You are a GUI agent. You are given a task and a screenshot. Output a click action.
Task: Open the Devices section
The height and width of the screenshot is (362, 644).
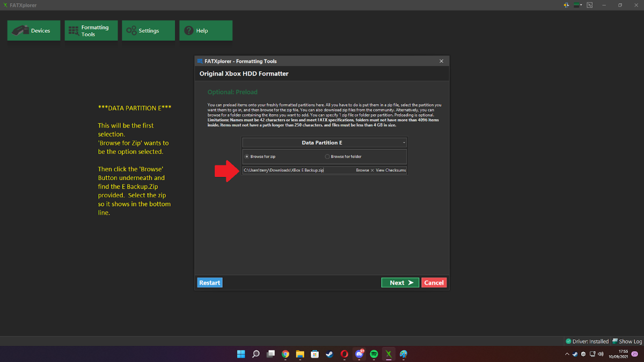(34, 31)
